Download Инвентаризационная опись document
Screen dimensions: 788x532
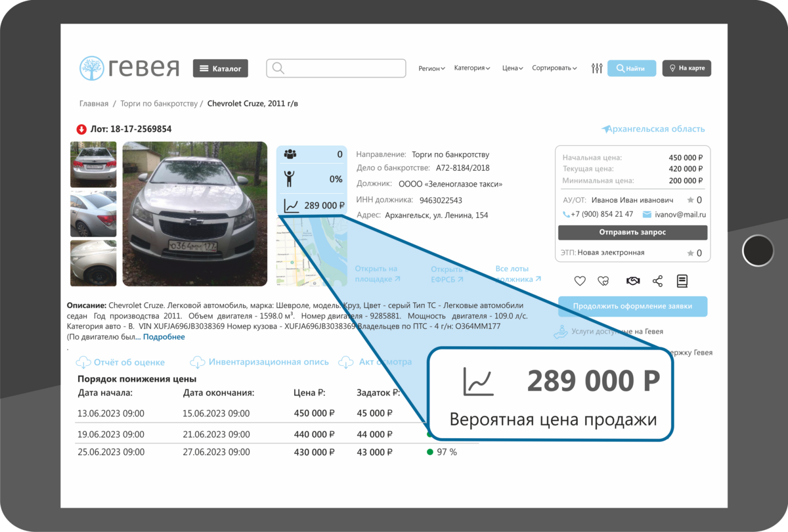point(269,362)
